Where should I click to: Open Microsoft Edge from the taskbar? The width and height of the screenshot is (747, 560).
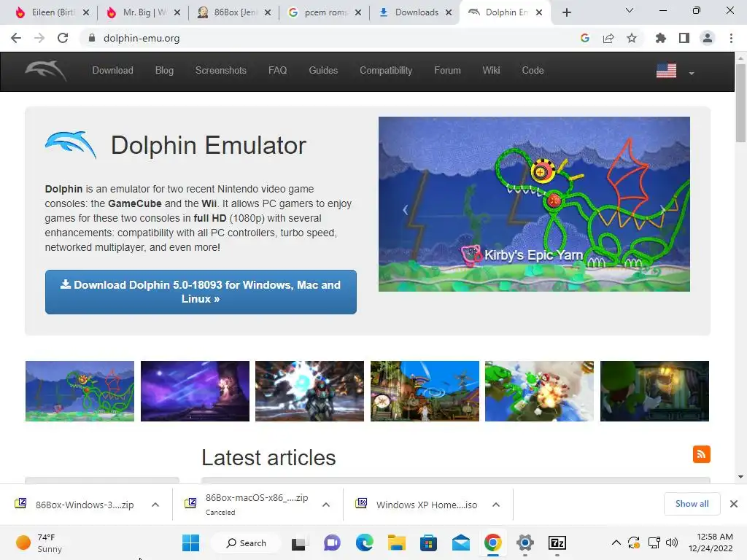[x=365, y=542]
